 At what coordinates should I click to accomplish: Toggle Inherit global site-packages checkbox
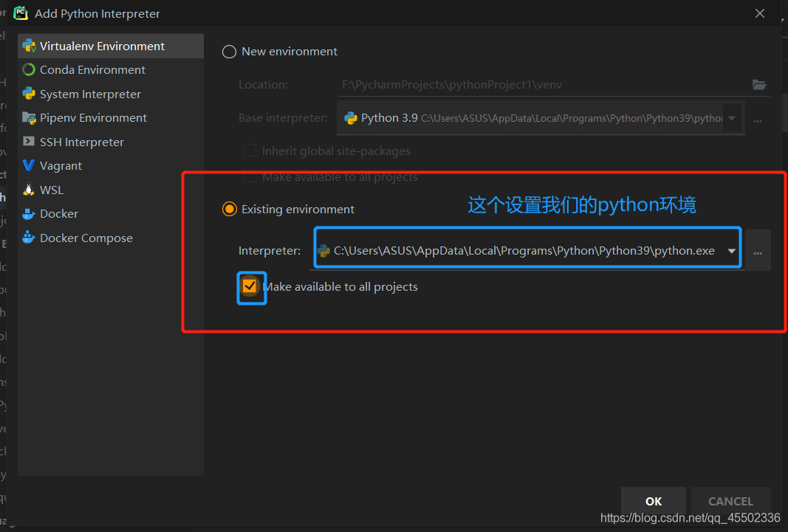(250, 151)
